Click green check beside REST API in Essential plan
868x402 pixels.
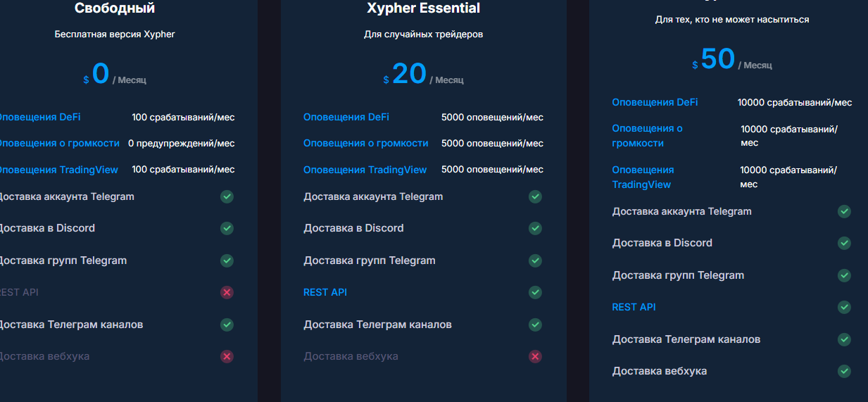(x=535, y=292)
